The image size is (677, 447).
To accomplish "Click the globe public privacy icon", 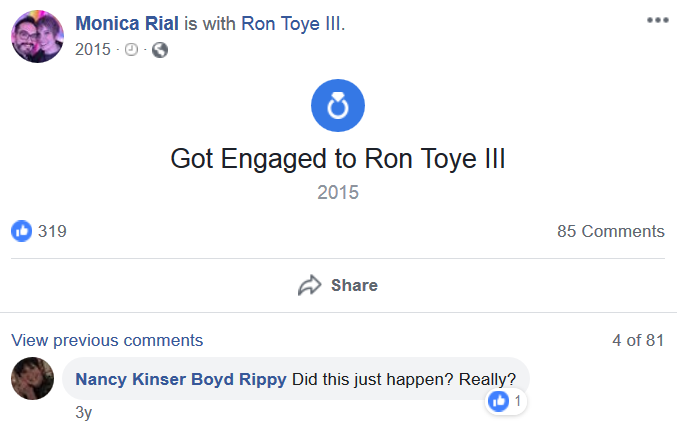I will click(x=160, y=50).
